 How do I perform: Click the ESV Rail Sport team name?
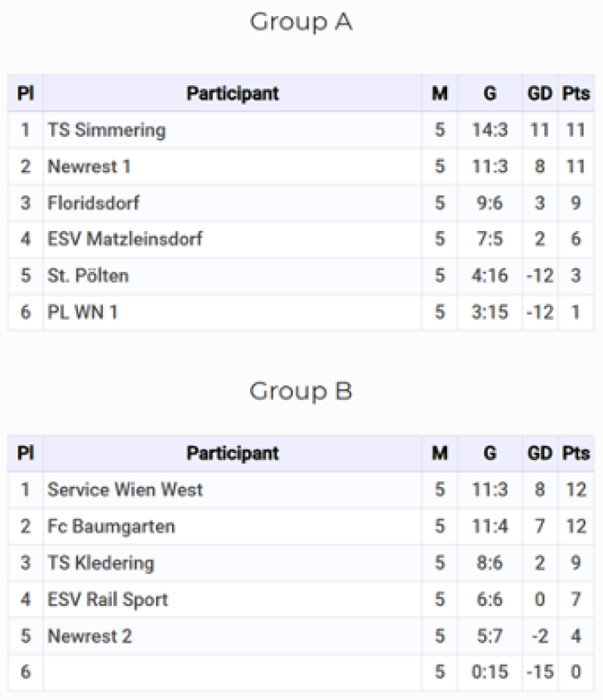(x=108, y=599)
